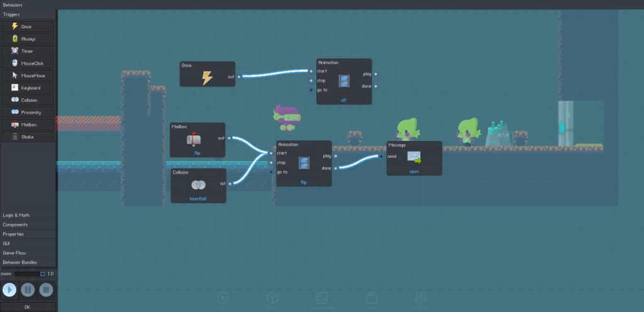Screen dimensions: 644x312
Task: Click 'start' input of the 'off' Animation node
Action: (x=311, y=71)
